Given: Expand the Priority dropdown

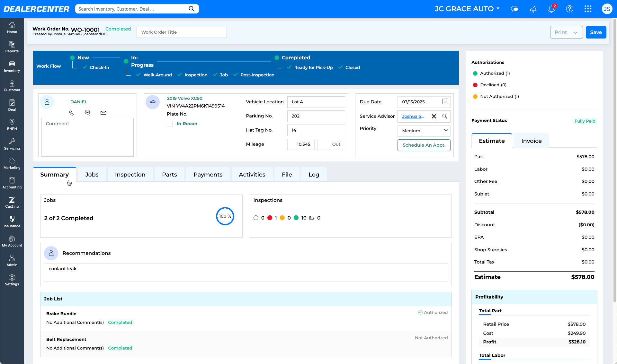Looking at the screenshot, I should pos(424,131).
